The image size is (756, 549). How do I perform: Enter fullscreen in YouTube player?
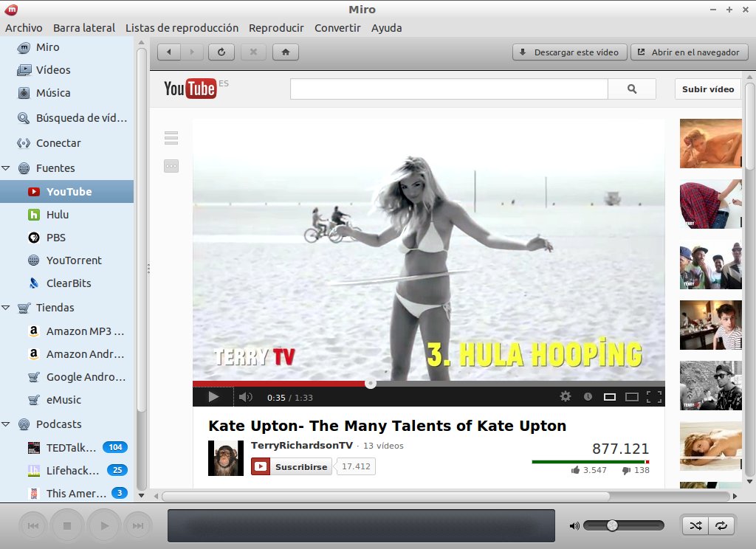pos(654,397)
